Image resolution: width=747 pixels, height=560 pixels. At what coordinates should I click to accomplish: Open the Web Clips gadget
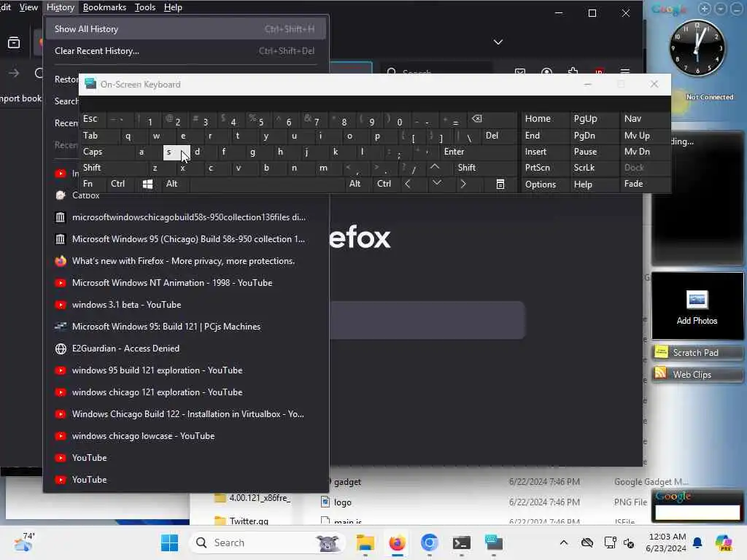click(697, 375)
